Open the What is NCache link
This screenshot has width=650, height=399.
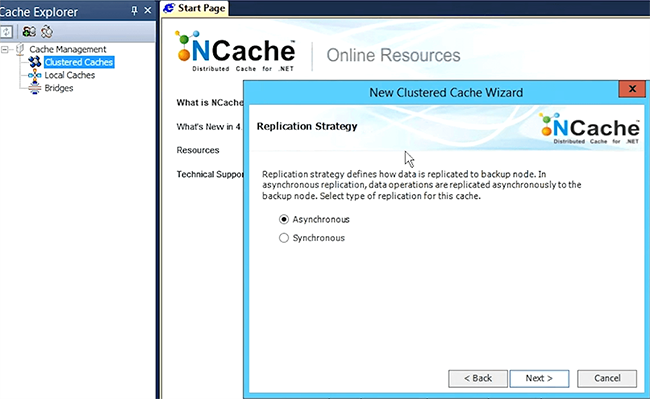click(x=210, y=102)
